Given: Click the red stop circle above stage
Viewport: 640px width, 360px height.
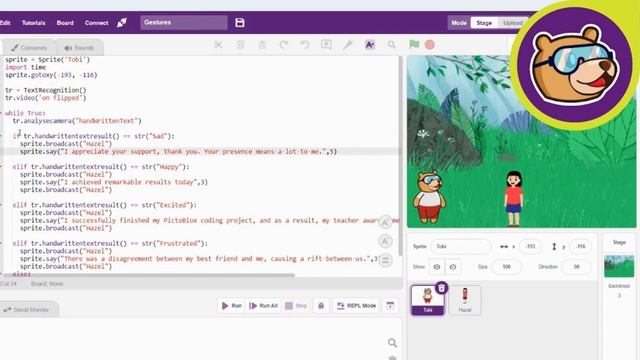Looking at the screenshot, I should (429, 44).
